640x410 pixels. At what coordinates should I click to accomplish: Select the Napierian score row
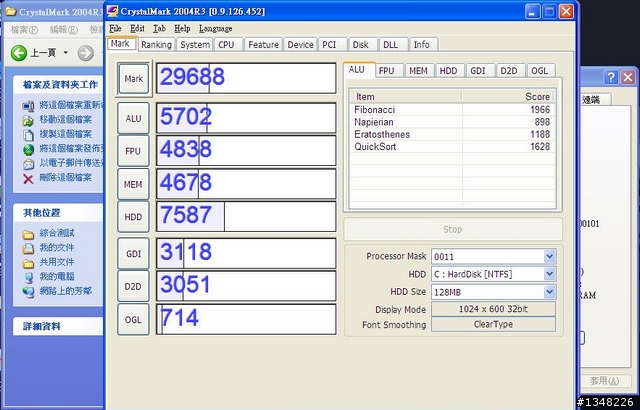point(452,122)
